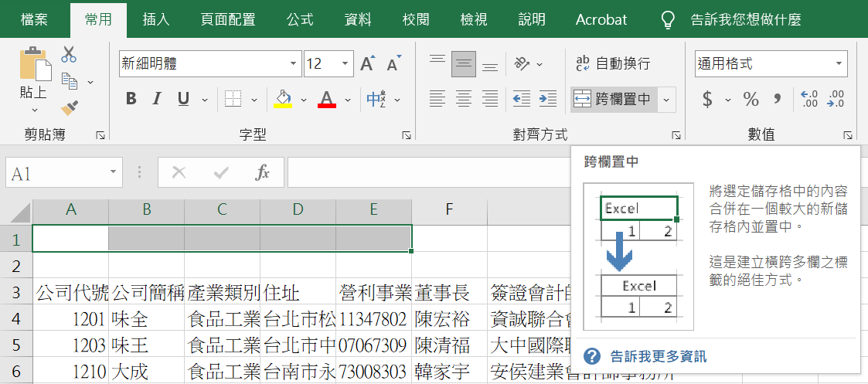Switch to the 資料 Data tab
This screenshot has height=384, width=868.
click(x=358, y=19)
